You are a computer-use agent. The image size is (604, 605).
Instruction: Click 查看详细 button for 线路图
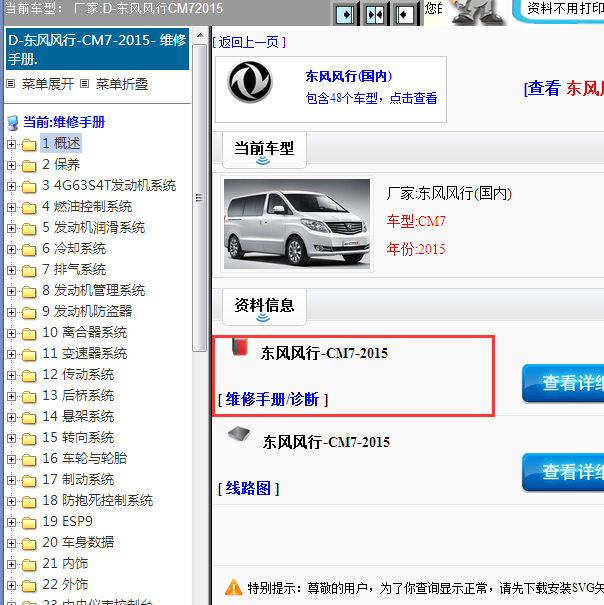(x=563, y=472)
